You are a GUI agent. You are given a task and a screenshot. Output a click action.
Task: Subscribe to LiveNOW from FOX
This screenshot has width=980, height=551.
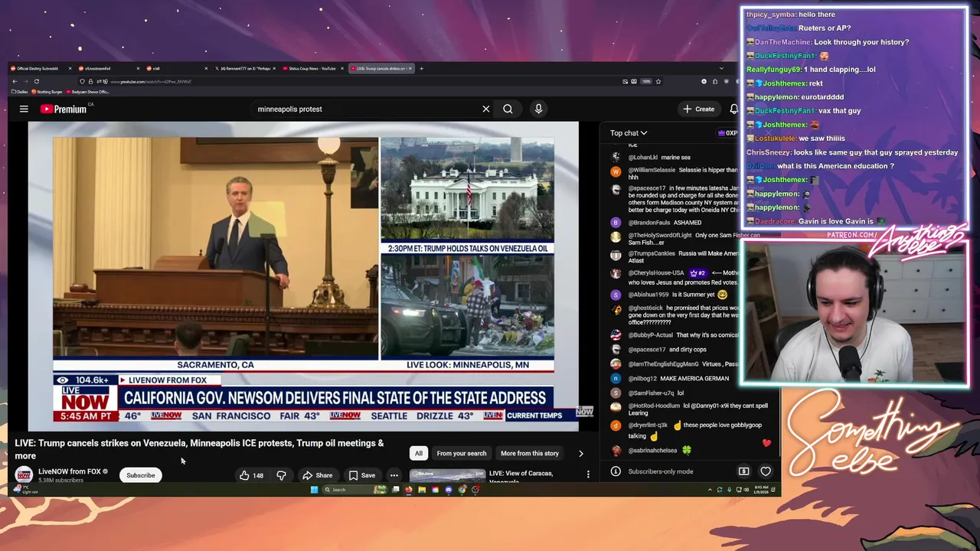[141, 475]
